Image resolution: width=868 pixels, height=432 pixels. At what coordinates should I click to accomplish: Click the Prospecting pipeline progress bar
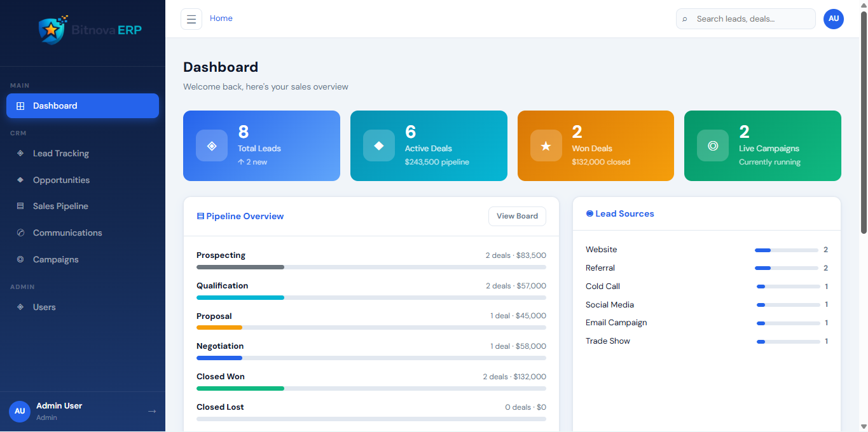(371, 267)
